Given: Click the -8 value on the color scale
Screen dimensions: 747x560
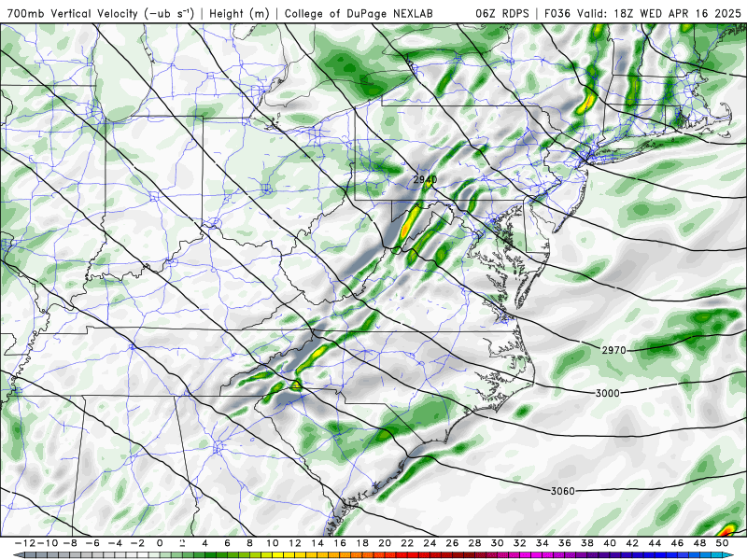Looking at the screenshot, I should 69,543.
